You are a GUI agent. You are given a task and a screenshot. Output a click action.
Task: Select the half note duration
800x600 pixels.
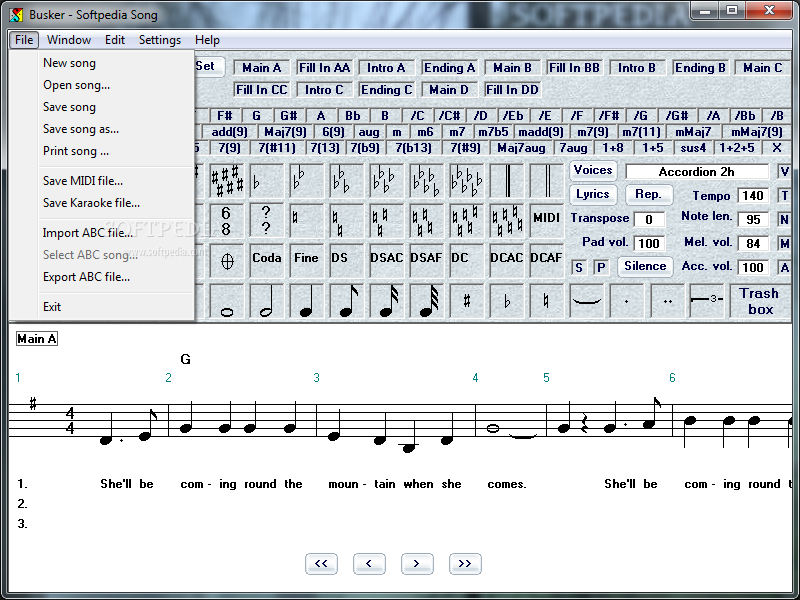(266, 302)
